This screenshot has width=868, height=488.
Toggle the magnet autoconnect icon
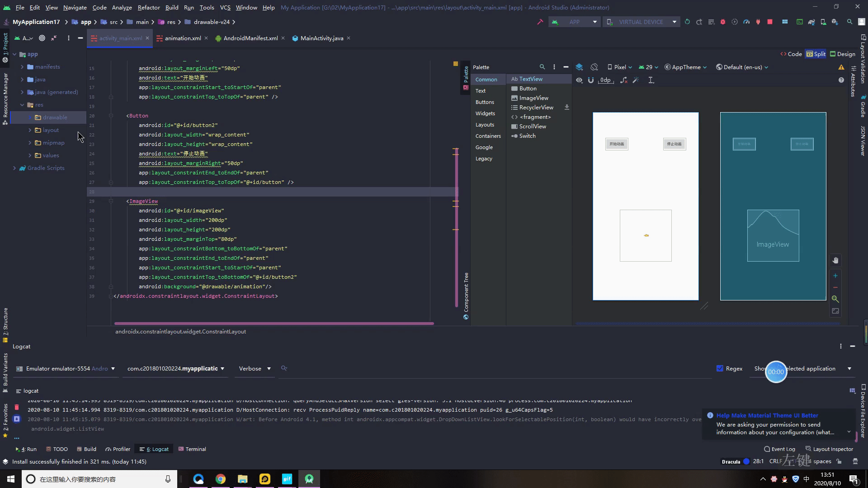590,80
